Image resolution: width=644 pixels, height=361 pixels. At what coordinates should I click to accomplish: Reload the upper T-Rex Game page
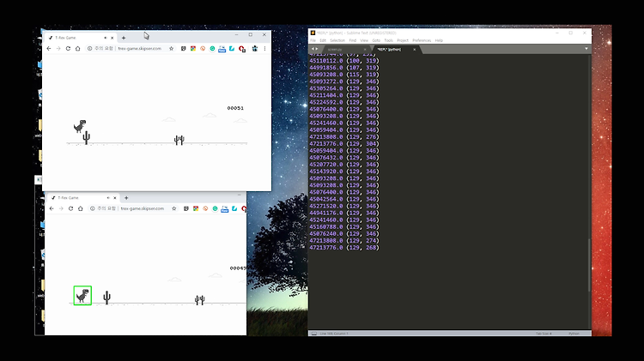[x=68, y=48]
